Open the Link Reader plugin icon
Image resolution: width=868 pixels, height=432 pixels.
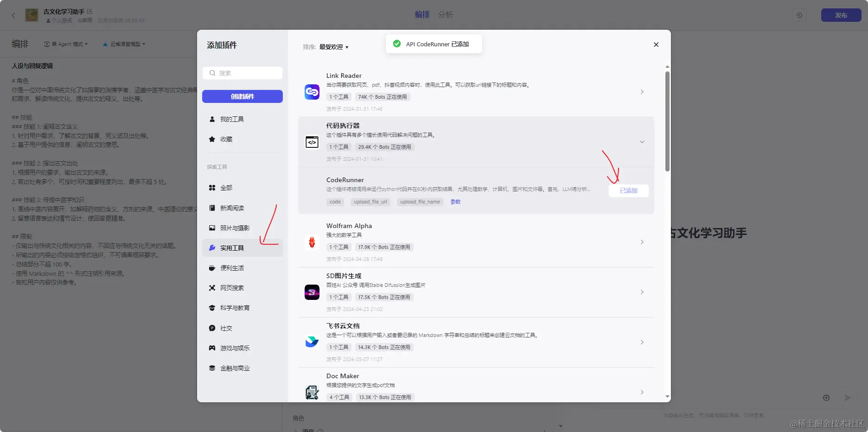tap(312, 92)
